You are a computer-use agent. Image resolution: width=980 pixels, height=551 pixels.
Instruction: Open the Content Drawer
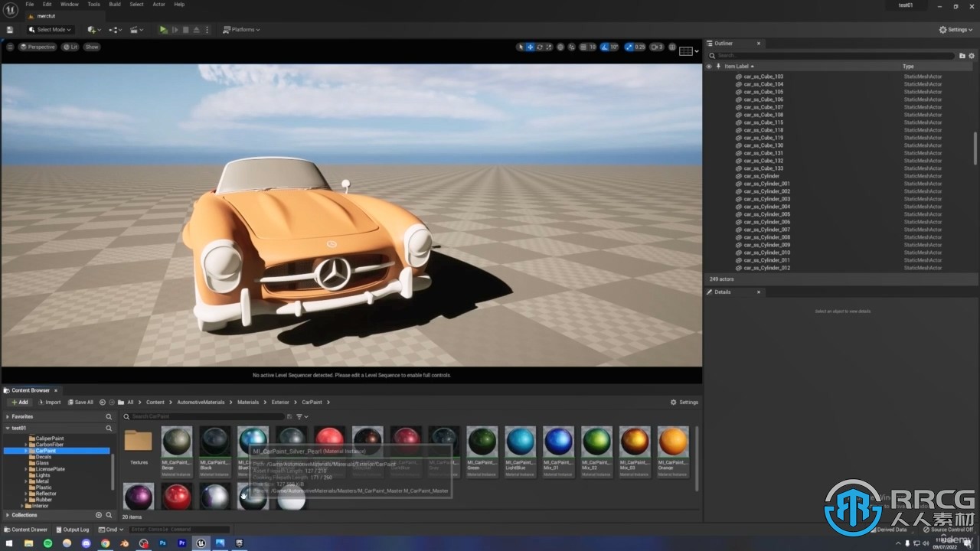coord(26,530)
